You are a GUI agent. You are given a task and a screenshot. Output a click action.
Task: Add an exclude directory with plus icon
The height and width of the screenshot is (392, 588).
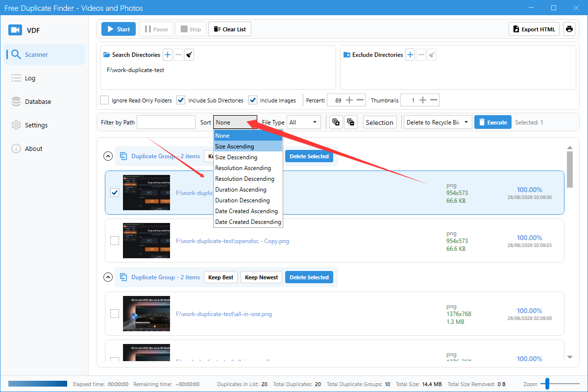(x=410, y=55)
